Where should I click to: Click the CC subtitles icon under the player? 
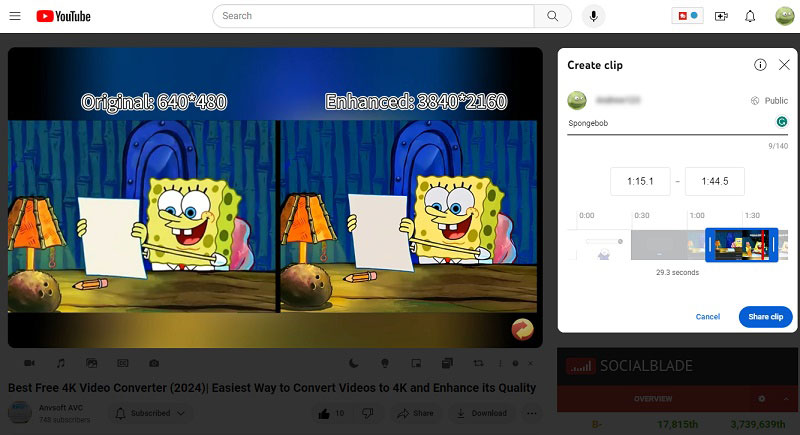123,363
